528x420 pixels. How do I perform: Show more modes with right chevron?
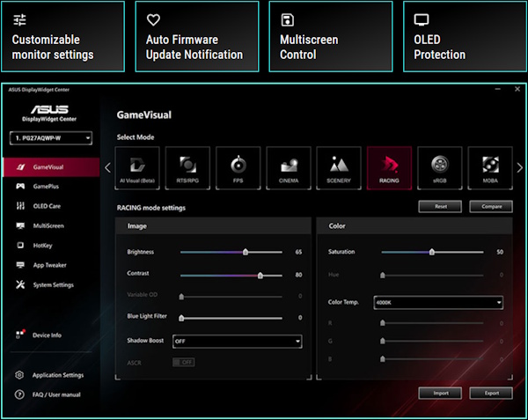519,167
